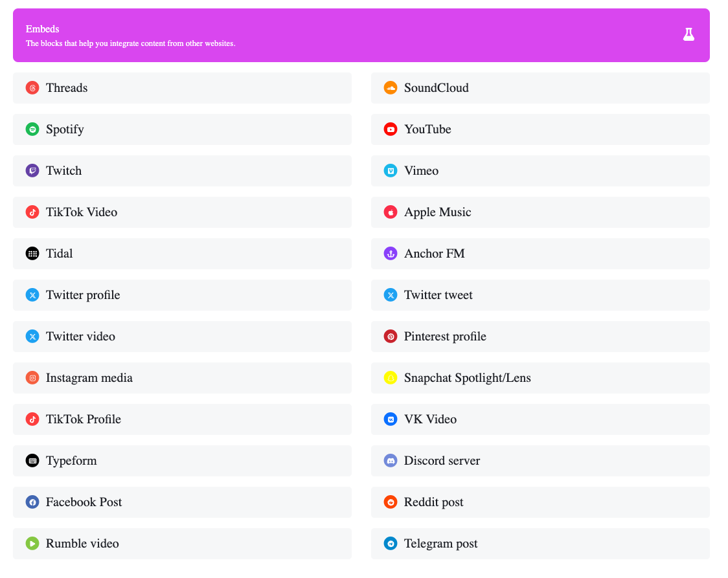Choose the Spotify embed block
Screen dimensions: 728x578
point(182,129)
